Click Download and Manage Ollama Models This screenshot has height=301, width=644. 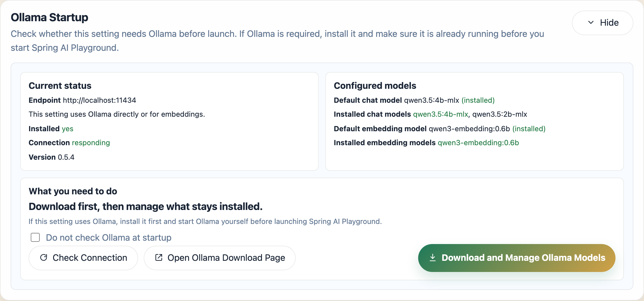click(x=517, y=258)
